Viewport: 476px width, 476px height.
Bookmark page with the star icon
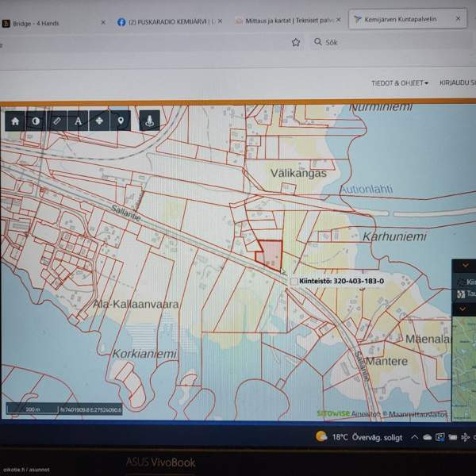pyautogui.click(x=296, y=42)
